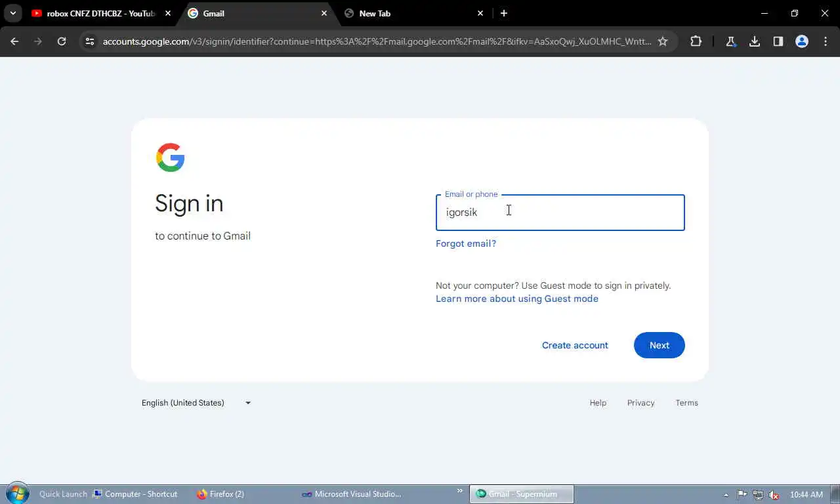View site information icon in address bar

(90, 41)
